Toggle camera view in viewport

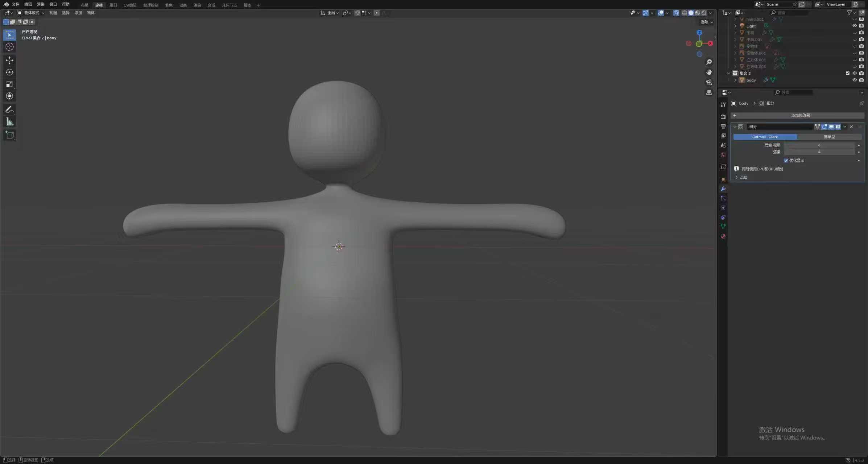pyautogui.click(x=709, y=82)
